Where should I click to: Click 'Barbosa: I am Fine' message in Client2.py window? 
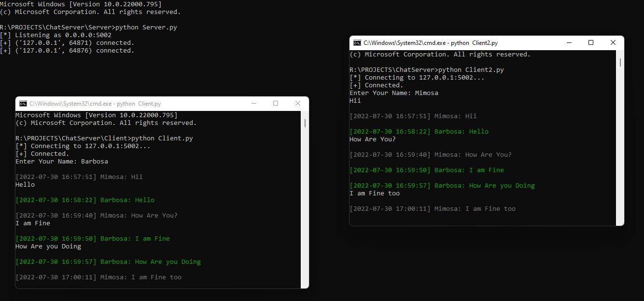tap(427, 170)
